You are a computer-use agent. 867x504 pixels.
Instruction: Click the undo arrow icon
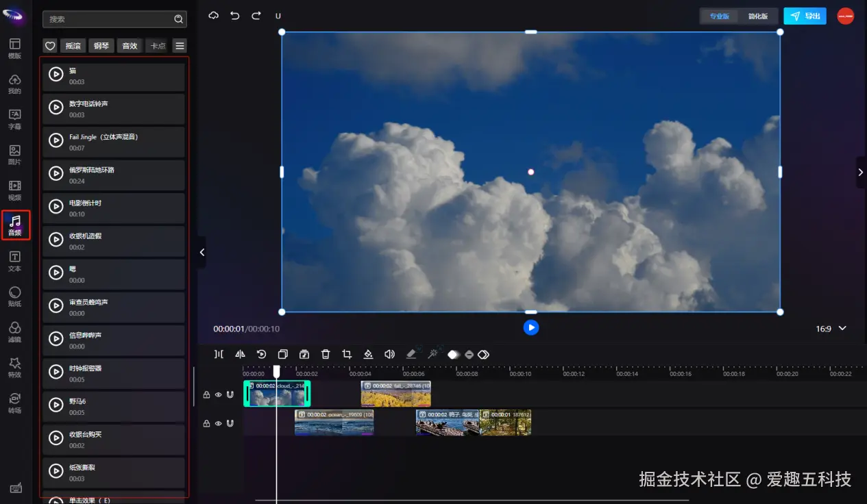235,15
